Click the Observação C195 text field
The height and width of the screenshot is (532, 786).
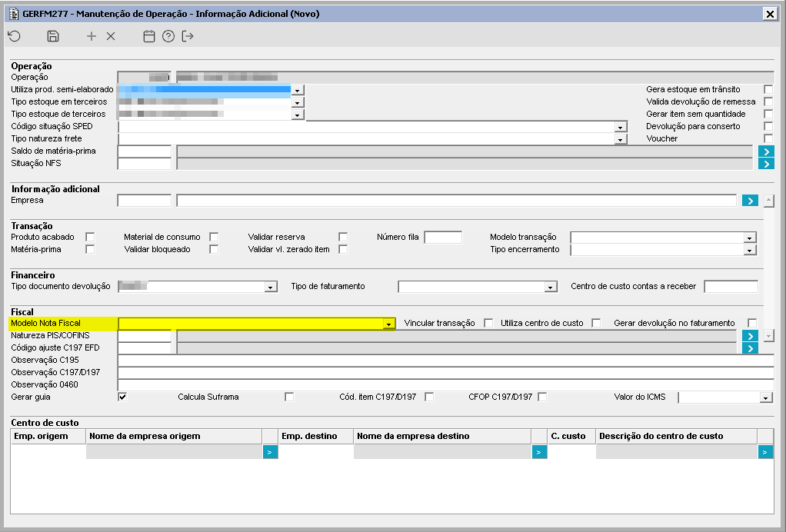point(445,361)
